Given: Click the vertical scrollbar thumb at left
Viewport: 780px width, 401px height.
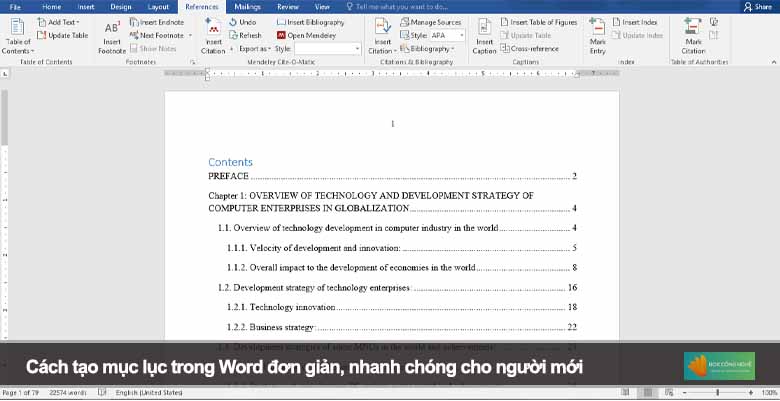Looking at the screenshot, I should (4, 117).
